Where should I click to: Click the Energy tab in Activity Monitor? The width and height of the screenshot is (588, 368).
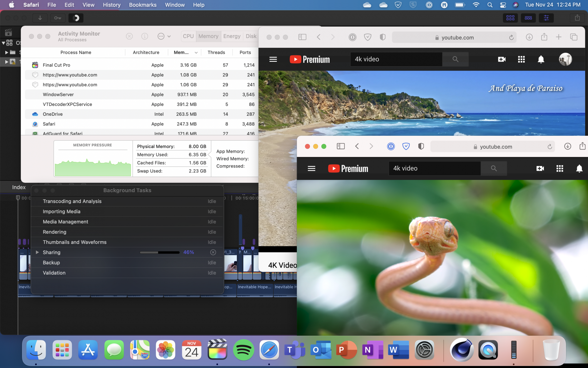[232, 36]
